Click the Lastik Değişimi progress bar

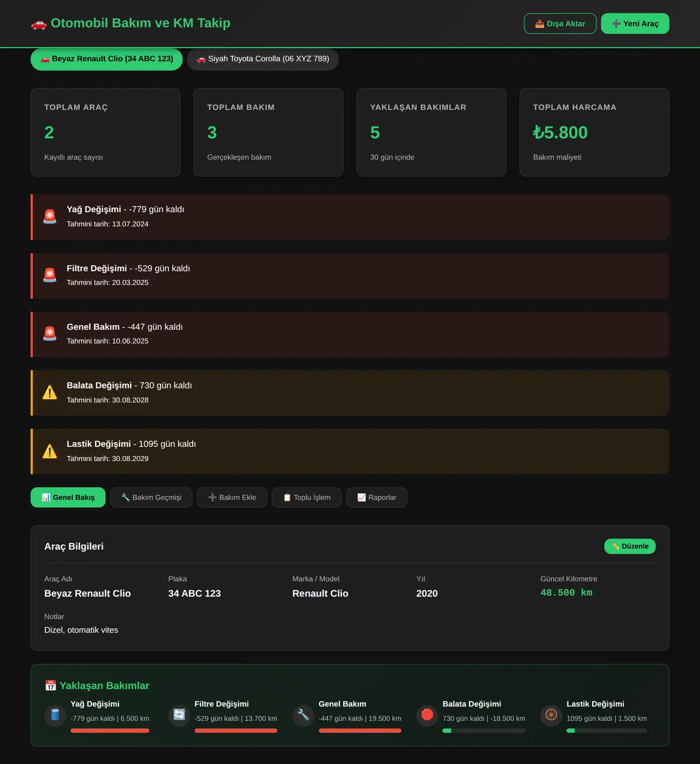(607, 731)
